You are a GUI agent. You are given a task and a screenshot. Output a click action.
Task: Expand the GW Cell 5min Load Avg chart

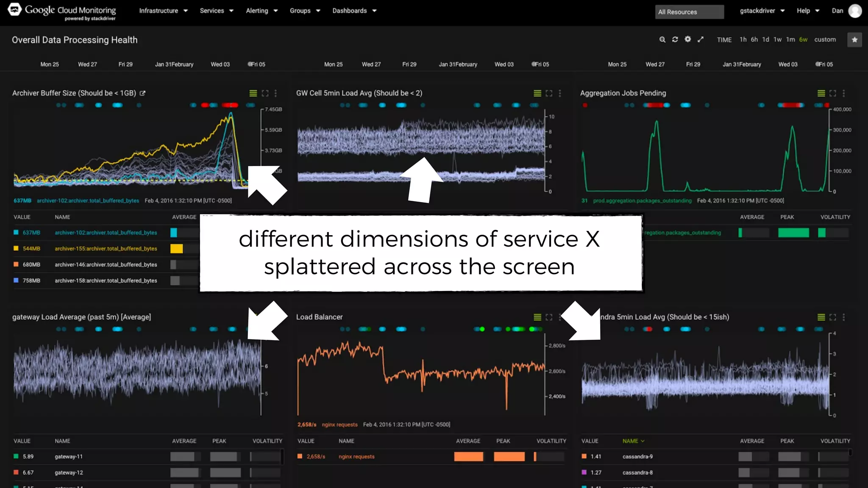tap(549, 93)
